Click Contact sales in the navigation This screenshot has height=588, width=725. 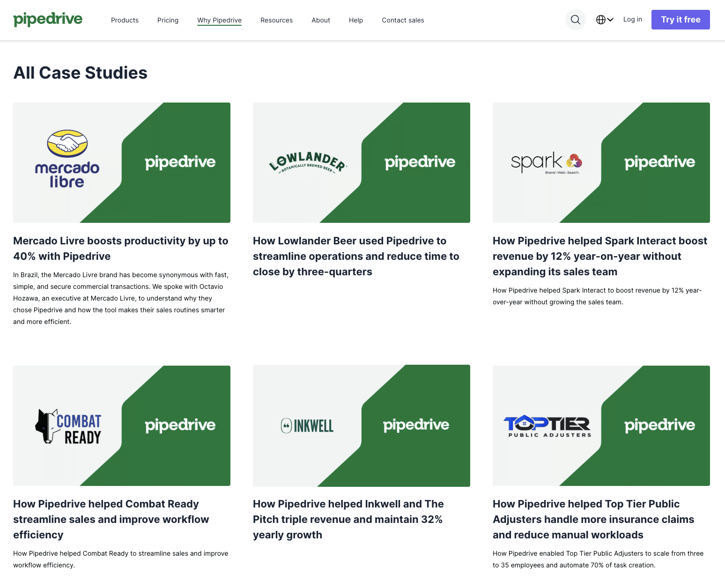402,20
